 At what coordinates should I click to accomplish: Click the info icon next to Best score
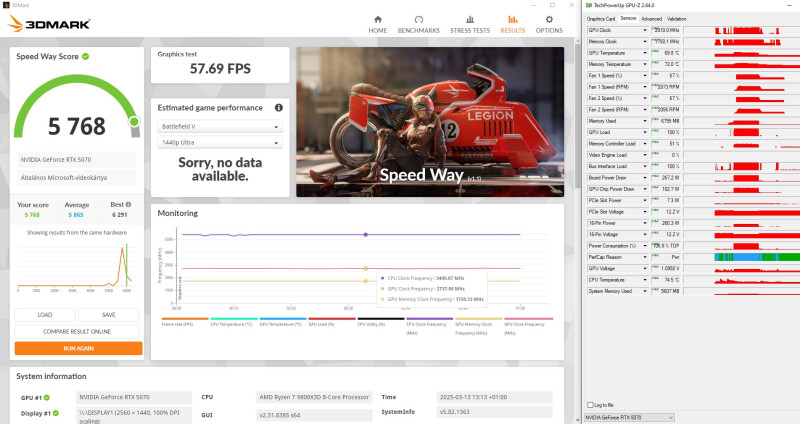[128, 204]
